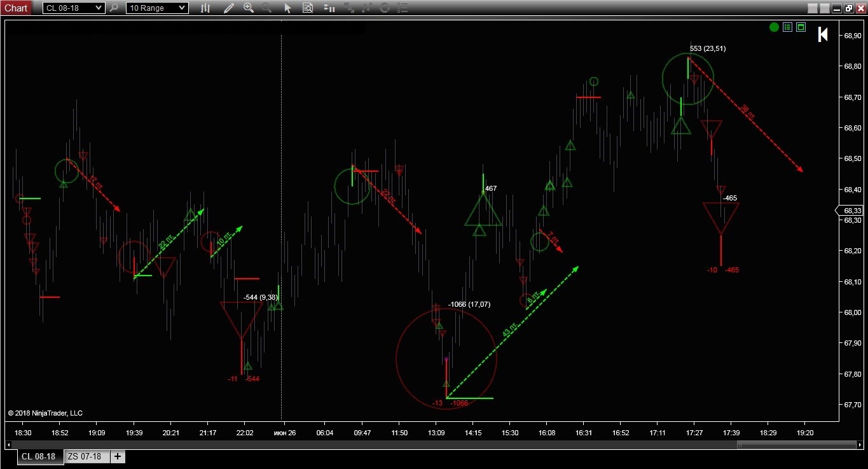
Task: Select the pencil drawing tools icon
Action: 229,8
